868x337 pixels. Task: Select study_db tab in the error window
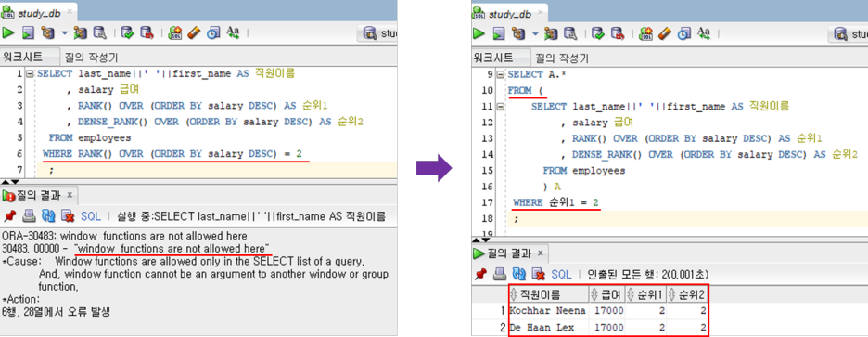[x=39, y=13]
